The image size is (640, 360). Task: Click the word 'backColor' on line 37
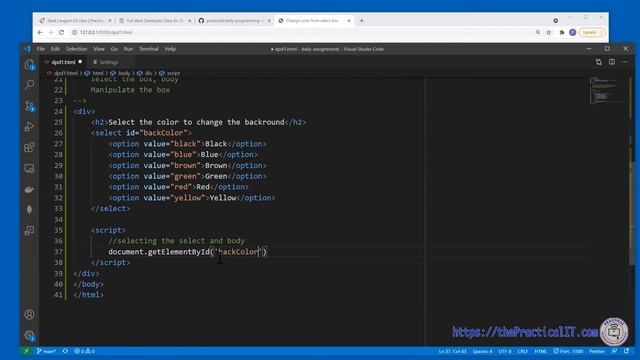[x=238, y=252]
